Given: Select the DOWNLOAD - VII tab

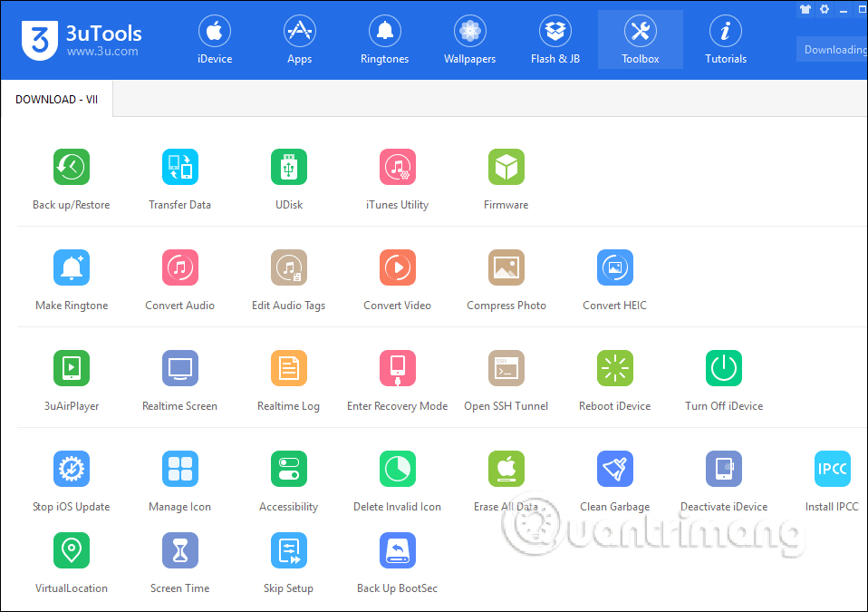Looking at the screenshot, I should coord(56,99).
